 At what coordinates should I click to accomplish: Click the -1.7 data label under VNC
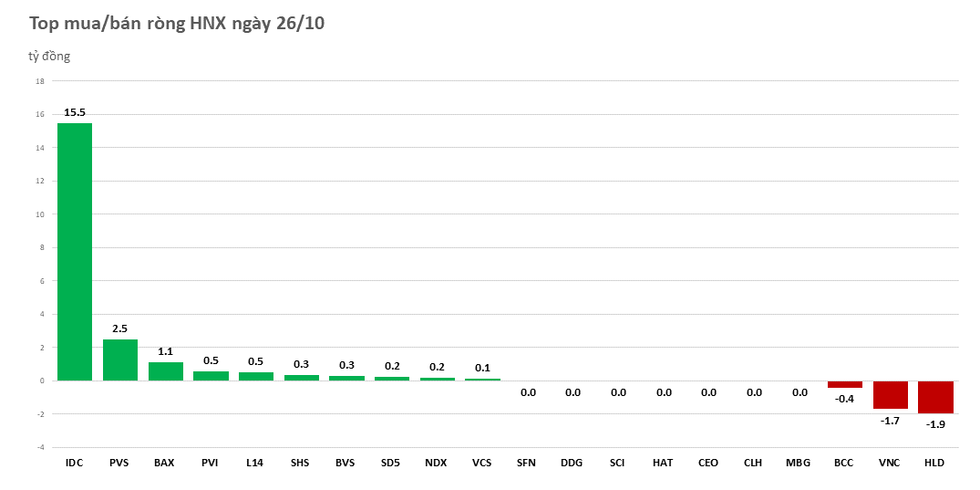click(x=890, y=420)
